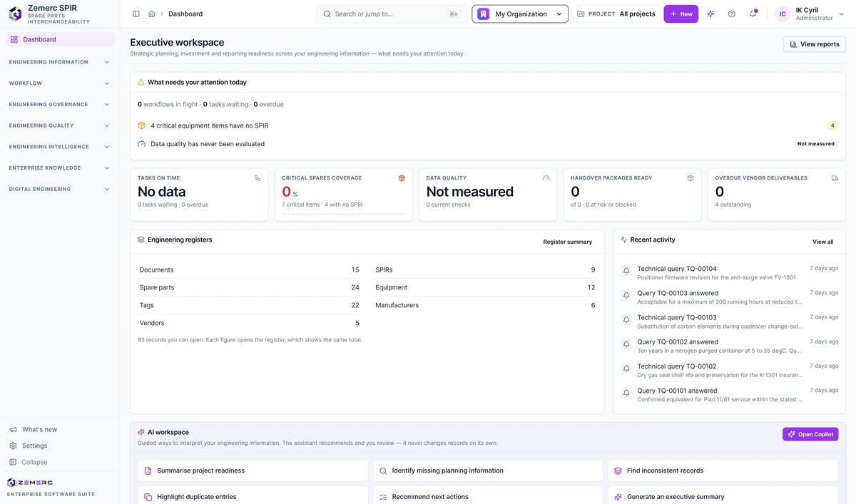Collapse the sidebar menu
This screenshot has height=504, width=856.
pyautogui.click(x=60, y=462)
